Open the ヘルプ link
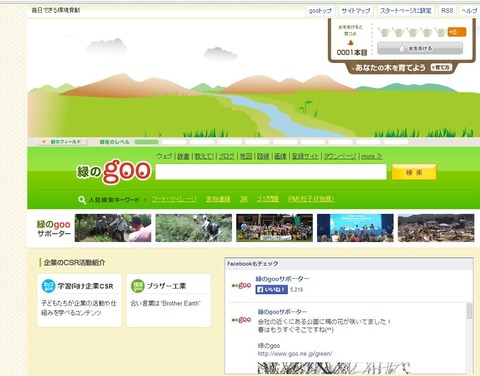480x376 pixels. [469, 11]
